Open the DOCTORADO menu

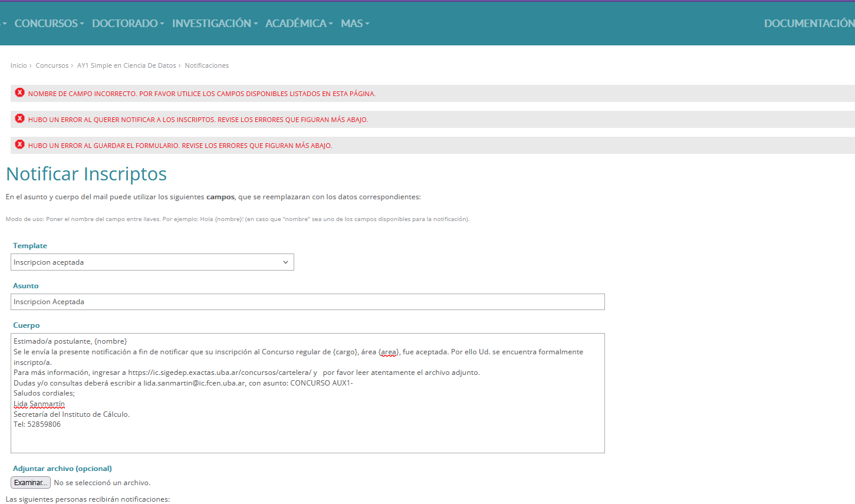(128, 24)
